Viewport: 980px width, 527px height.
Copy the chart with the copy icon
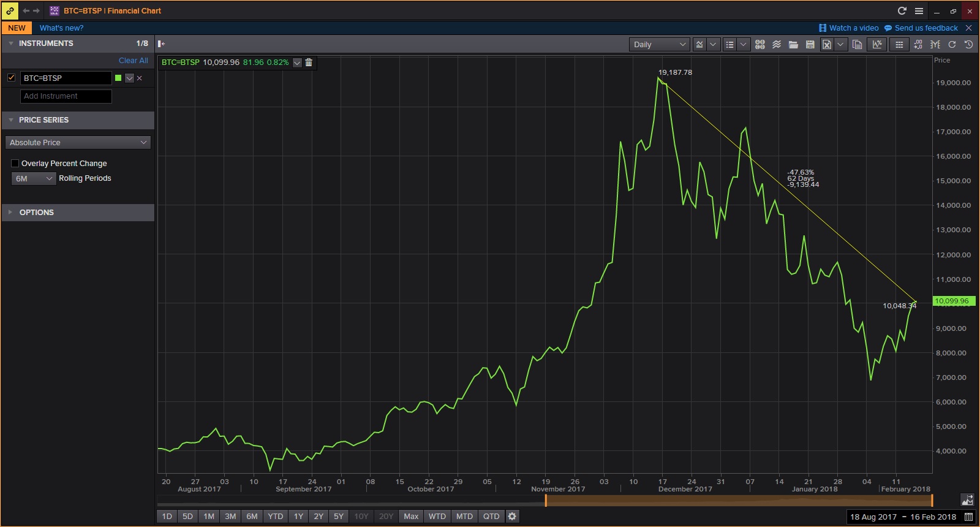pyautogui.click(x=858, y=44)
